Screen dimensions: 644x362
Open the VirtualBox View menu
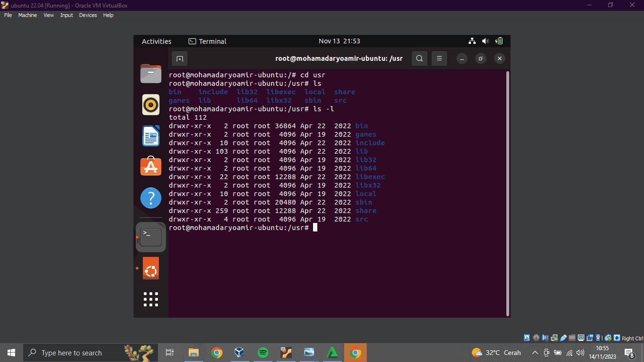(49, 15)
